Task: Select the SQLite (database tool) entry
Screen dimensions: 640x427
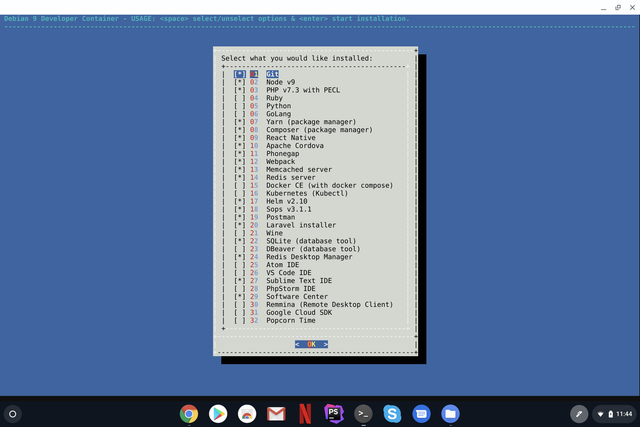Action: 295,241
